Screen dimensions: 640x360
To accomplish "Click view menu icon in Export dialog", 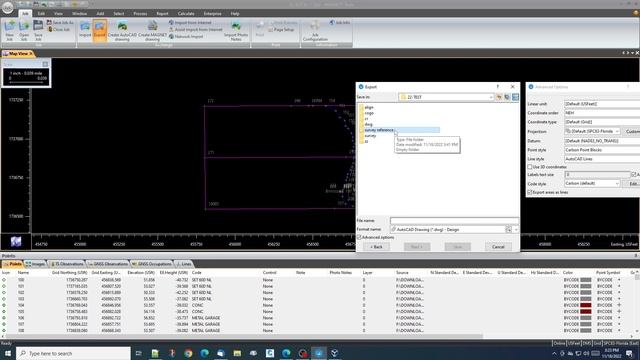I will point(516,97).
